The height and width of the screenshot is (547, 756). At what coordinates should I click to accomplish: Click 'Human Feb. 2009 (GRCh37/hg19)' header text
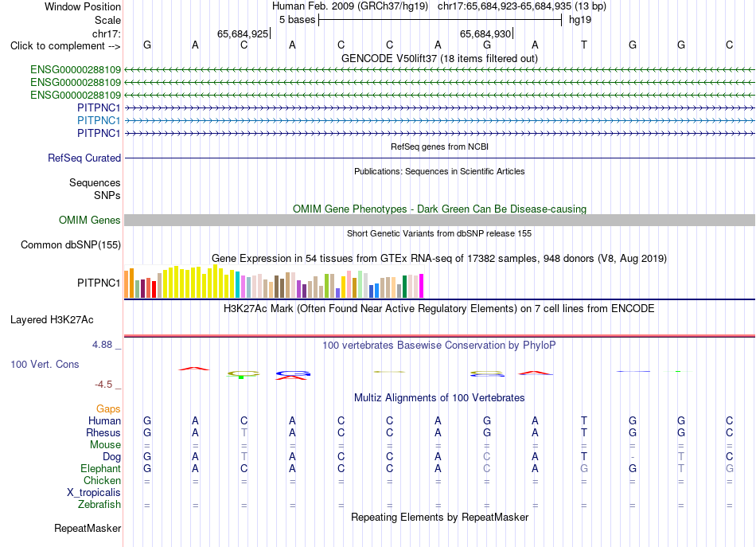[x=350, y=6]
